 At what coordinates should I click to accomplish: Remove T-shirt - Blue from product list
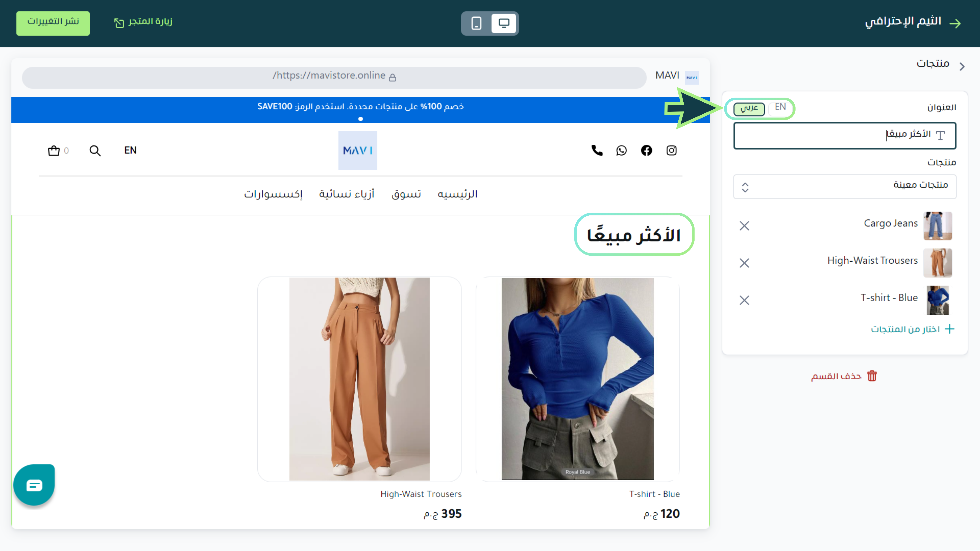point(744,300)
